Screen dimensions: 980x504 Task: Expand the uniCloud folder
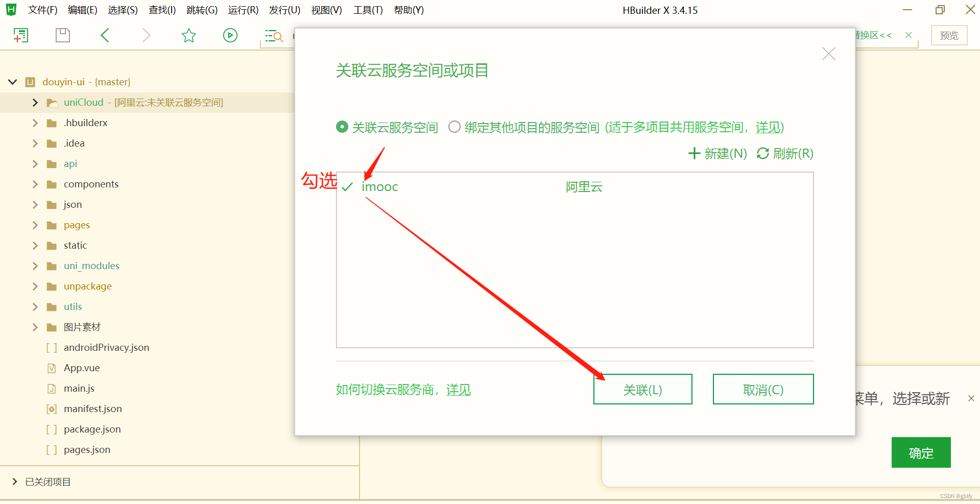click(35, 103)
